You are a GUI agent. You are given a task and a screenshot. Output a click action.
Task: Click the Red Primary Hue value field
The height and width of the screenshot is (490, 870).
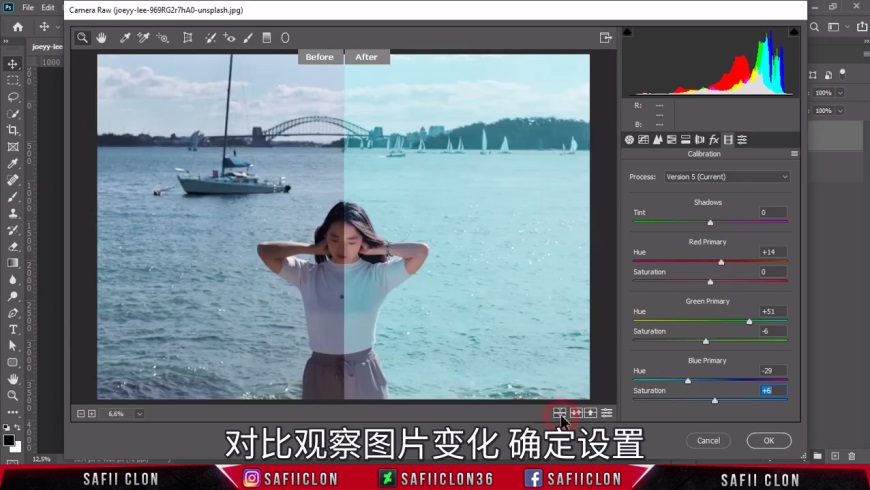click(773, 252)
